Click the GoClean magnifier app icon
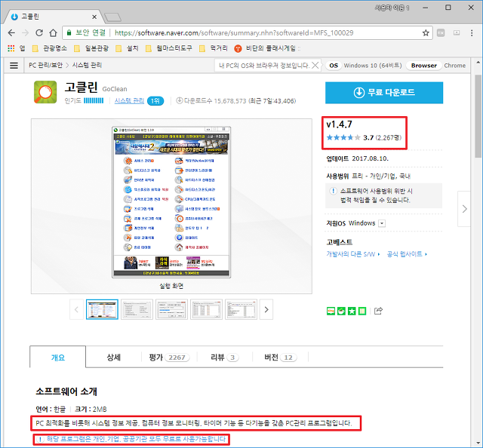483x448 pixels. [45, 92]
